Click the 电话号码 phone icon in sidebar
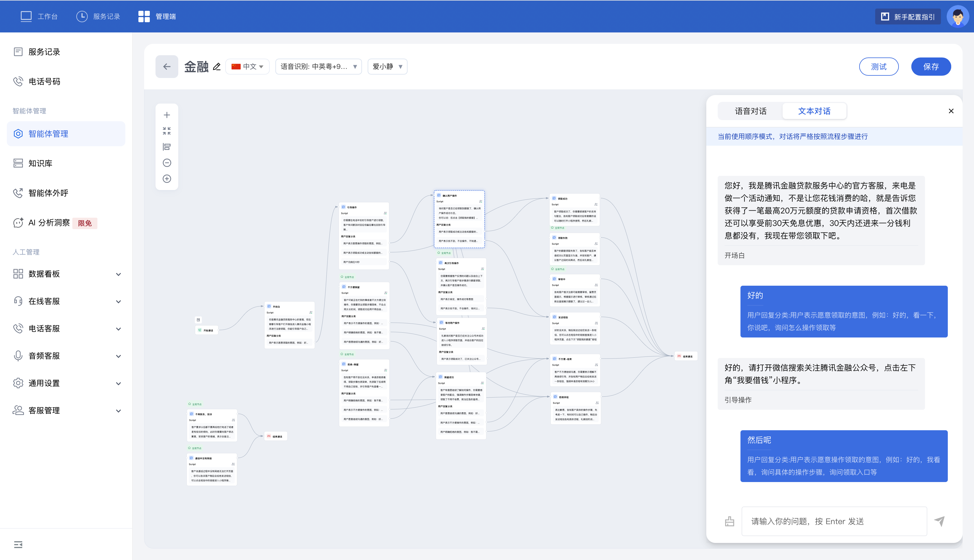 pos(18,81)
